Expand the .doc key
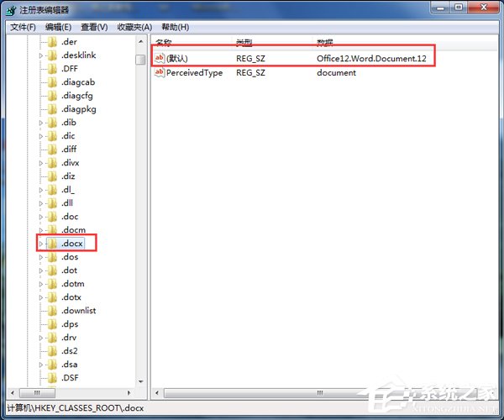 click(41, 217)
